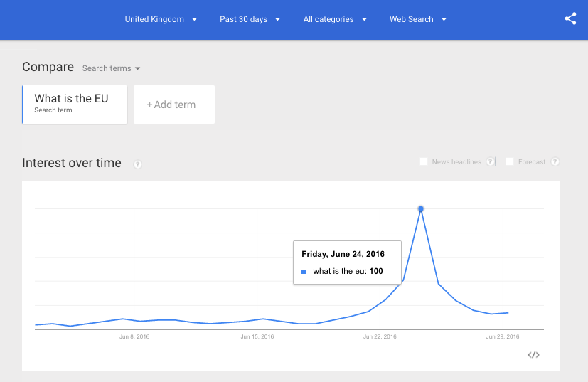Click the Jun 29, 2016 axis label
The width and height of the screenshot is (588, 382).
(x=502, y=336)
